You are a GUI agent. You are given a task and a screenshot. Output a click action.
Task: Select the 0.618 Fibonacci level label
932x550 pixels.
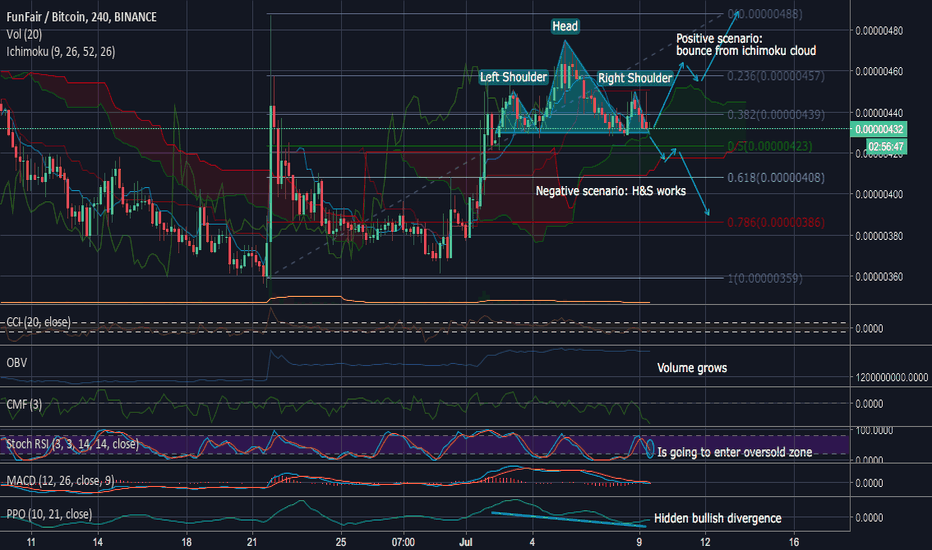point(776,177)
